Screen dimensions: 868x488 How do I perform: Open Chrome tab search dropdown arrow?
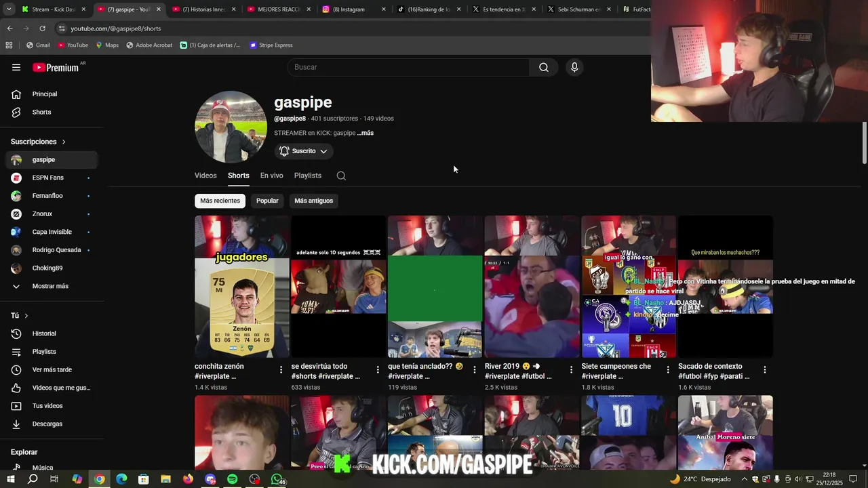[x=9, y=9]
